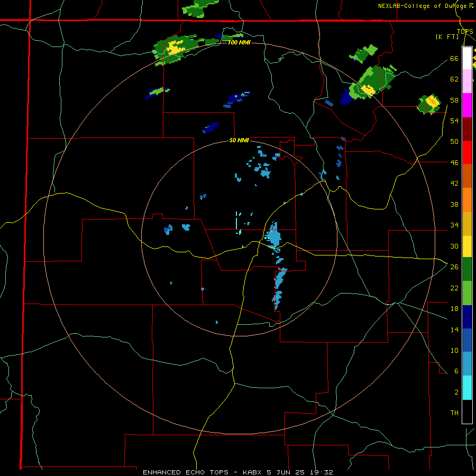Click the 100 NMI range ring label
The width and height of the screenshot is (476, 476).
(x=239, y=42)
